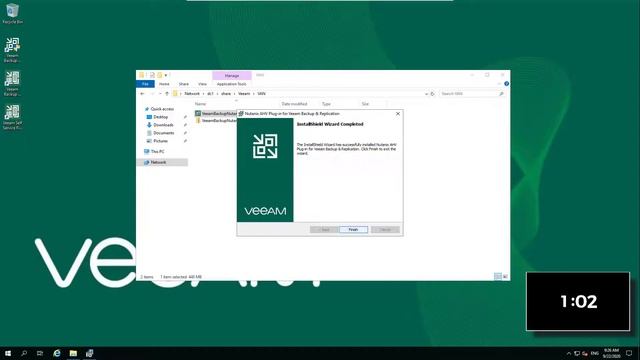Click the properties icon in Quick Access Toolbar
This screenshot has height=360, width=640.
click(152, 75)
